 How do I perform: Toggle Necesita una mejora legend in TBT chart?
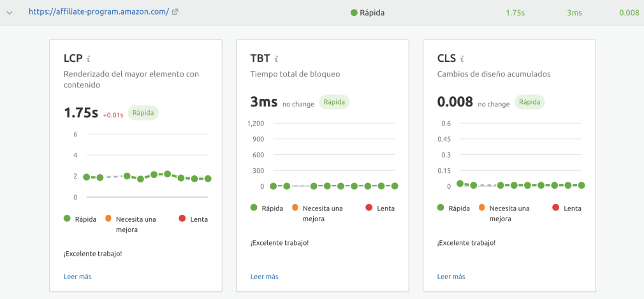(x=318, y=214)
